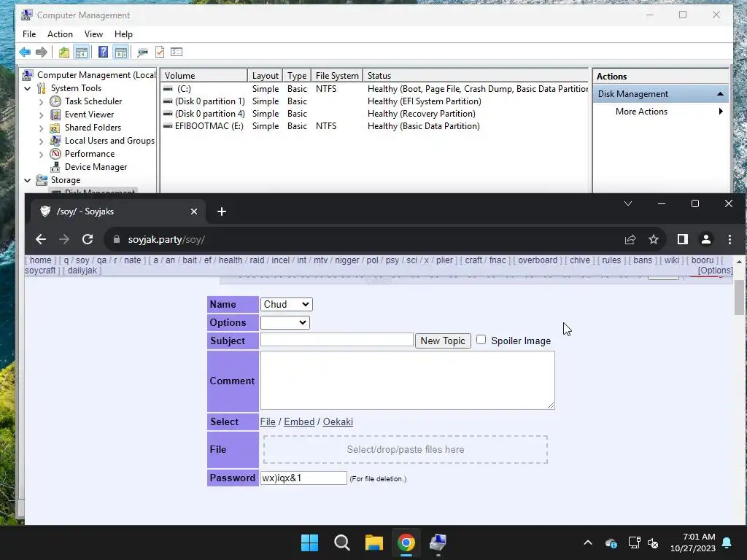
Task: Click inside the Comment text area
Action: pyautogui.click(x=407, y=380)
